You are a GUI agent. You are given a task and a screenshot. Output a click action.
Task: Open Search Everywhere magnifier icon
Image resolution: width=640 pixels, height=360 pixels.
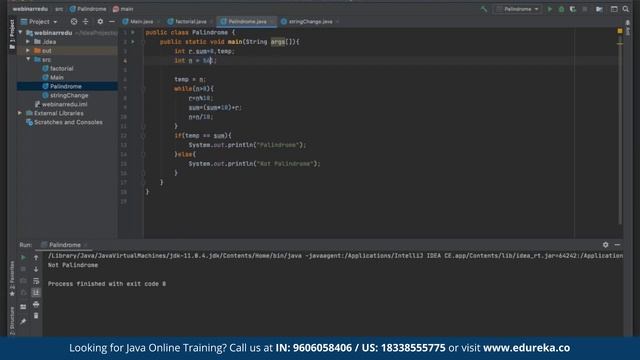coord(626,9)
